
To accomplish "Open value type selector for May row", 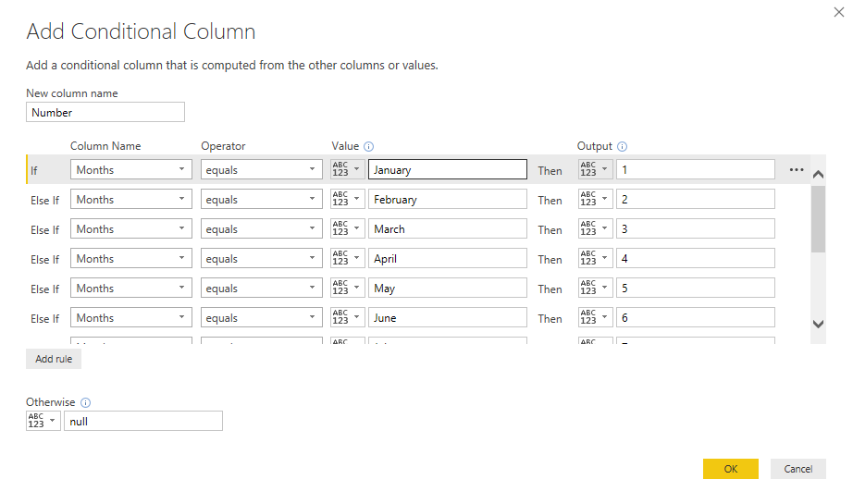I will point(348,288).
